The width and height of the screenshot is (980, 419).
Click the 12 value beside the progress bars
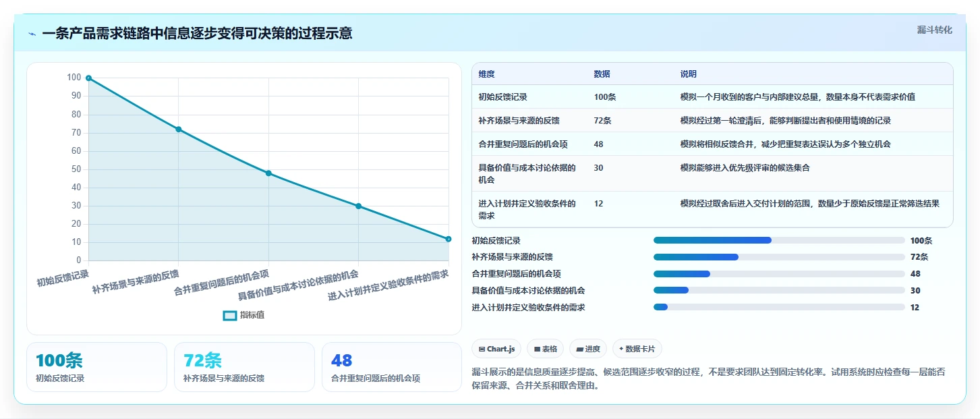pyautogui.click(x=915, y=307)
